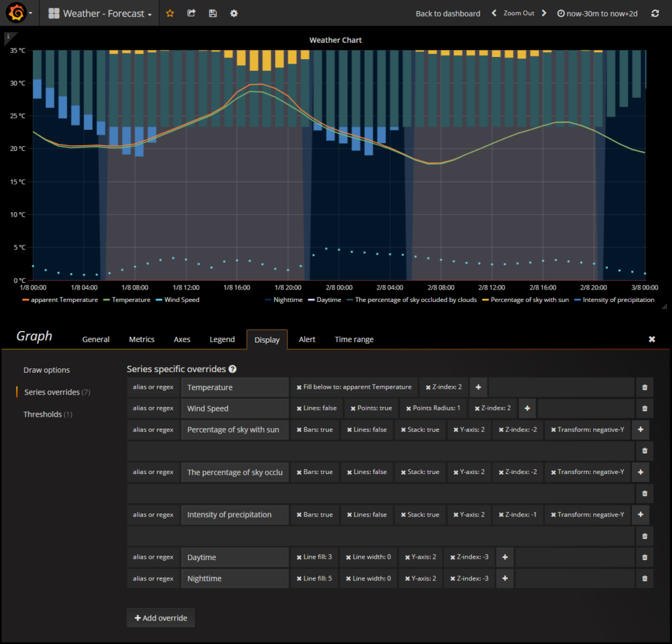
Task: Add option to Intensity of precipitation override
Action: [x=640, y=515]
